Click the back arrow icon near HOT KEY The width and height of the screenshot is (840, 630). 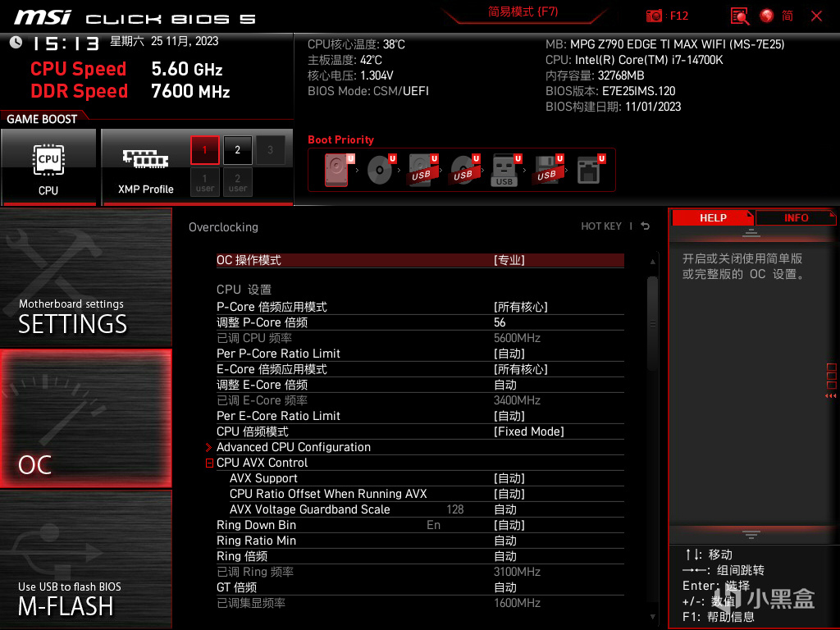646,226
